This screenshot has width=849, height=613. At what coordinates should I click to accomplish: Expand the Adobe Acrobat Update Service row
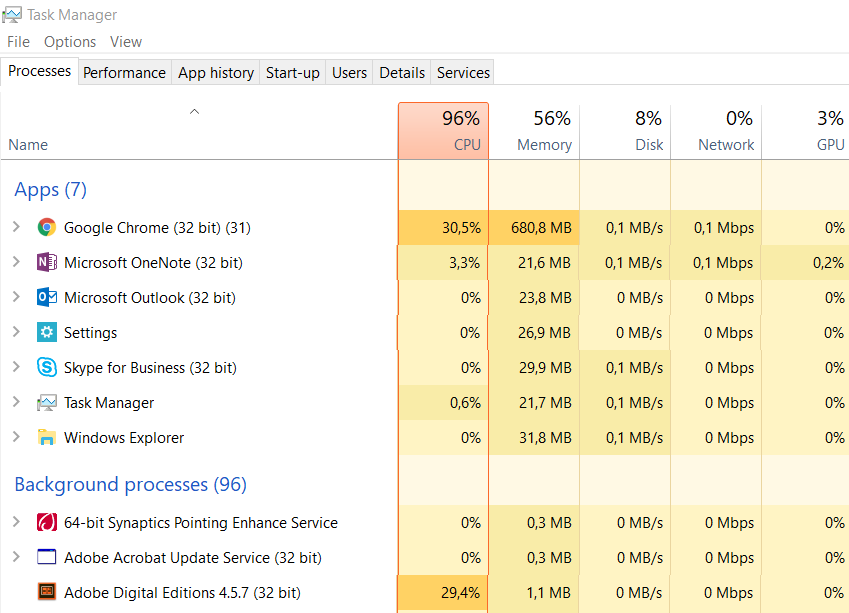tap(16, 557)
